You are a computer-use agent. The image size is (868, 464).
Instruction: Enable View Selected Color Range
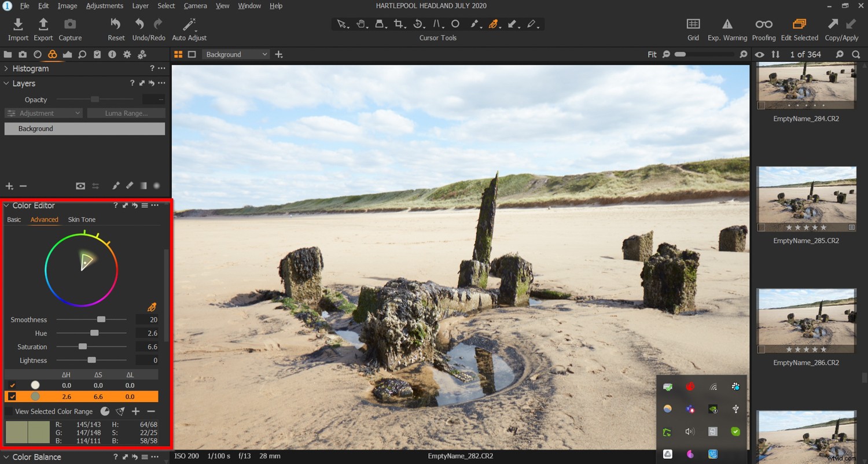[x=9, y=411]
